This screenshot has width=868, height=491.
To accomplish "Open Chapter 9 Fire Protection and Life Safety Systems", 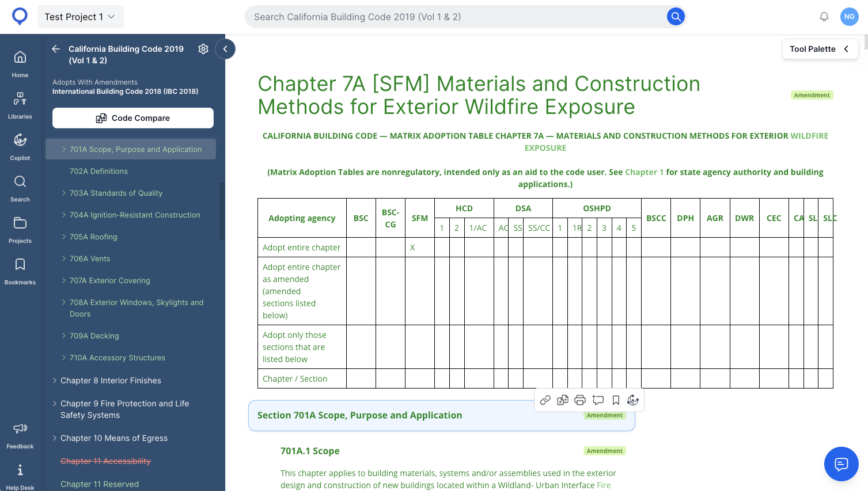I will tap(124, 409).
